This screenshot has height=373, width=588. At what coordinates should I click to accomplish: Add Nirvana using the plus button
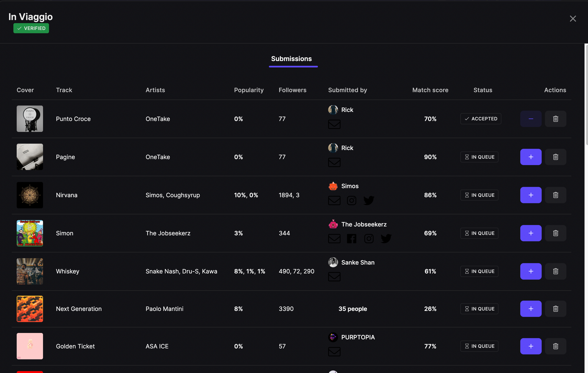tap(531, 195)
